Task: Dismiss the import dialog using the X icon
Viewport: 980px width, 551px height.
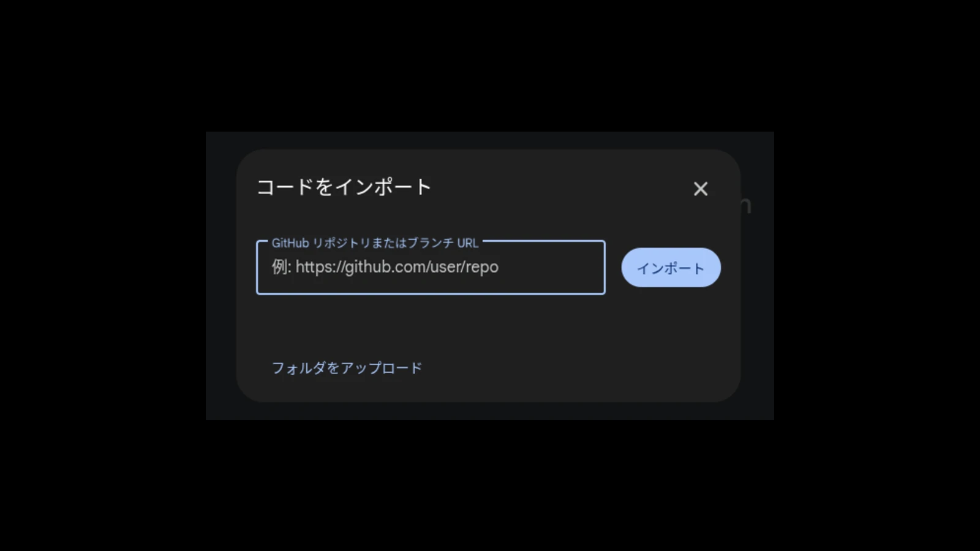Action: coord(701,189)
